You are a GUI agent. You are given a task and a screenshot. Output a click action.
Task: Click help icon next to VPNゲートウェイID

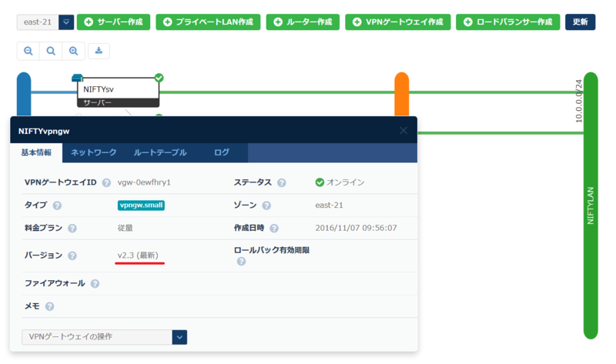tap(106, 182)
